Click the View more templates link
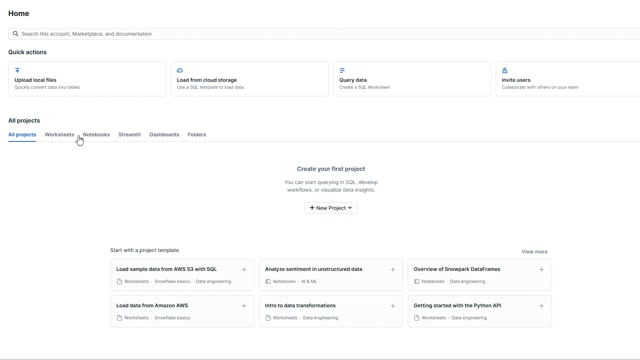This screenshot has height=360, width=640. (x=534, y=252)
